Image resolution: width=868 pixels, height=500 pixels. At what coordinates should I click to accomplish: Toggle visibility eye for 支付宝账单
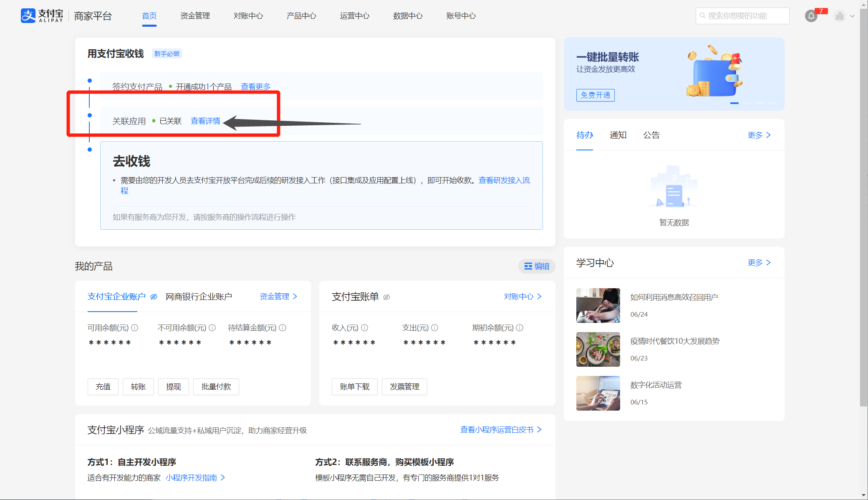(x=387, y=297)
